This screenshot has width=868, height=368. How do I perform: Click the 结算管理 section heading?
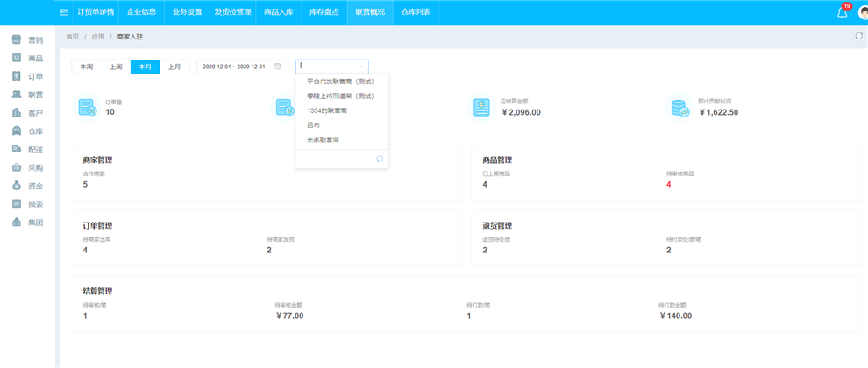coord(98,291)
